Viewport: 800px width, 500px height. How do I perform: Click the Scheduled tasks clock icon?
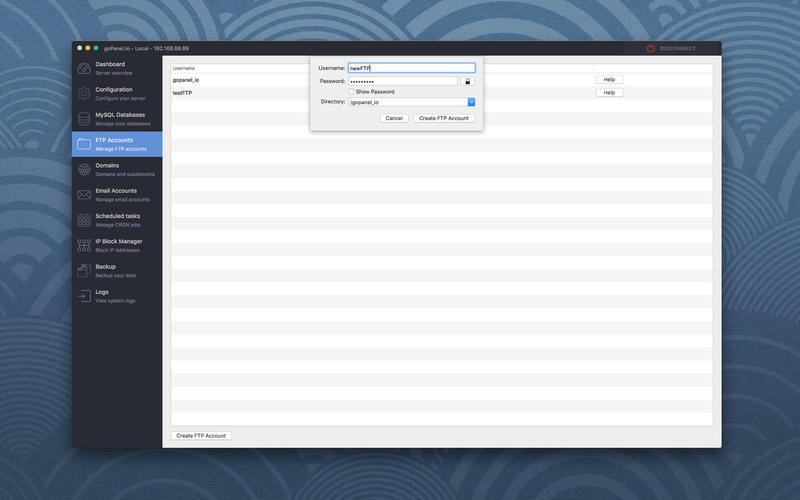[84, 219]
